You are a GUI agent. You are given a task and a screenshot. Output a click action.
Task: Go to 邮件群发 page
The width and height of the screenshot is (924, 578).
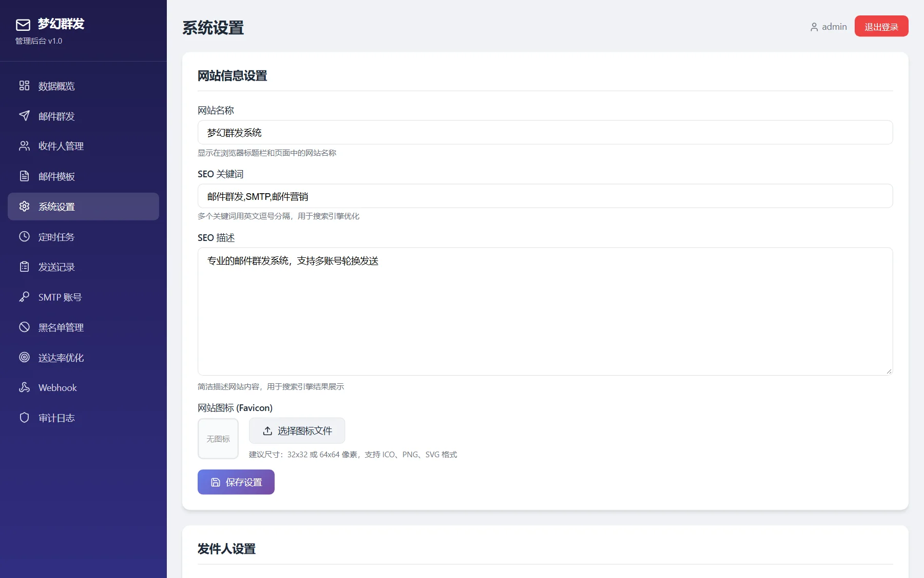pyautogui.click(x=83, y=116)
